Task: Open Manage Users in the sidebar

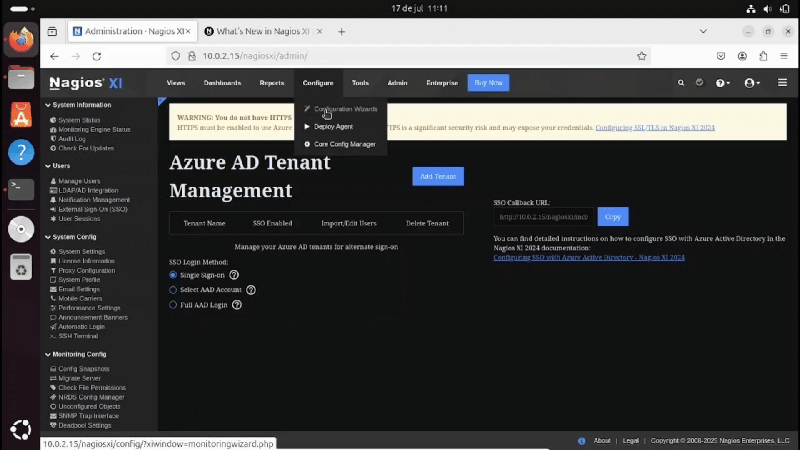Action: click(x=79, y=181)
